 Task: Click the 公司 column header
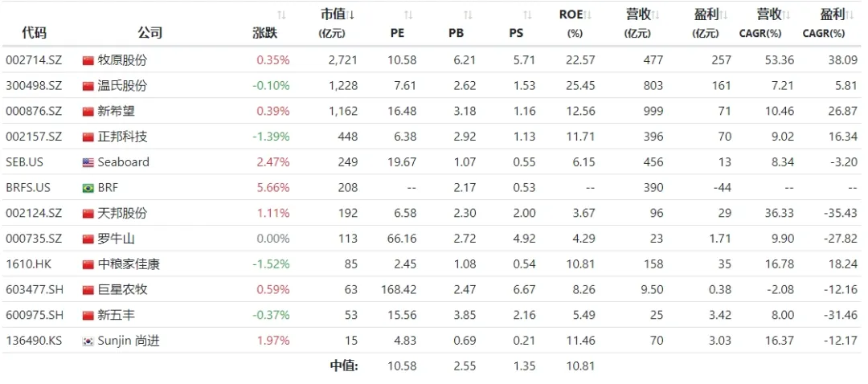point(149,33)
